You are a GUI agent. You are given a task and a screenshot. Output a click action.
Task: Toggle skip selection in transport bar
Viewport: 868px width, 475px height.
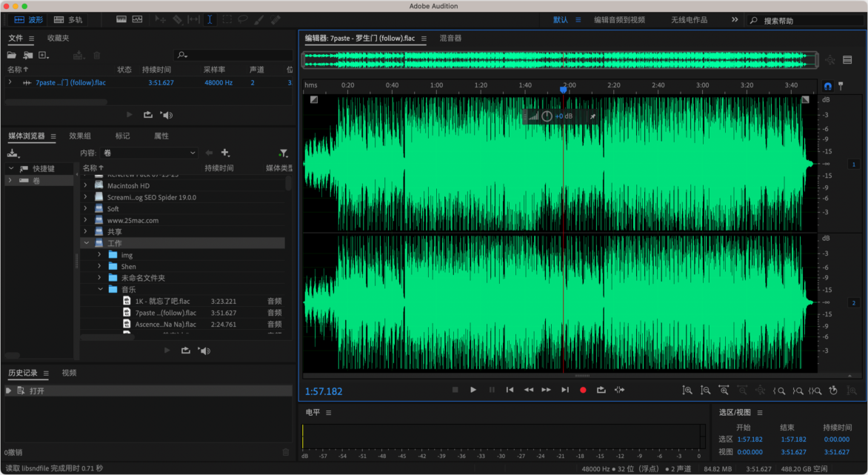[x=619, y=390]
